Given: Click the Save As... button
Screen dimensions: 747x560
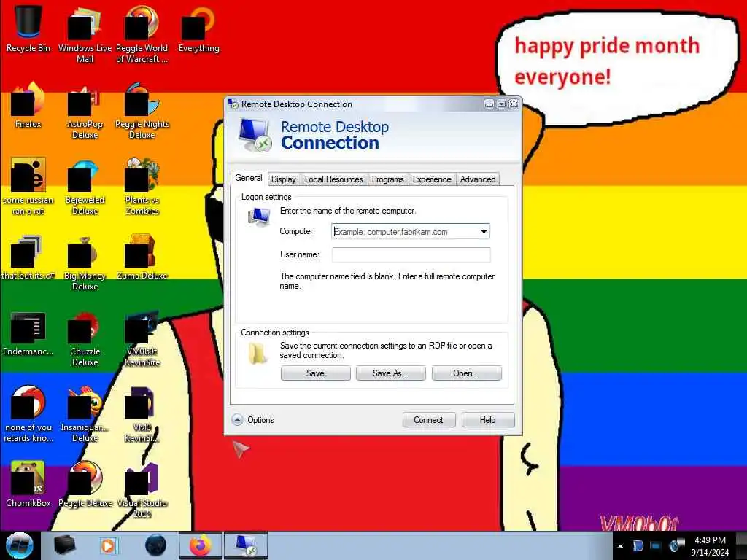Looking at the screenshot, I should [391, 373].
